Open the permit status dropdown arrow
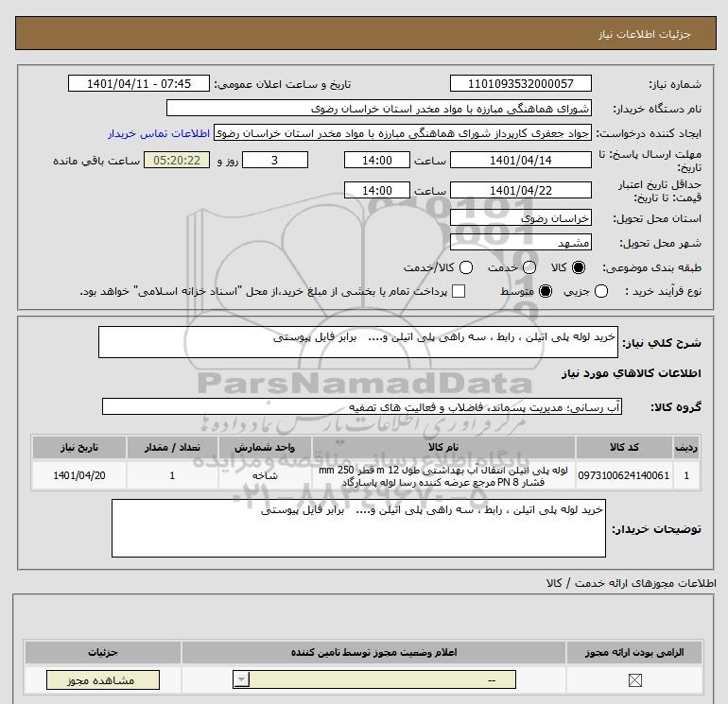This screenshot has height=704, width=728. [241, 679]
